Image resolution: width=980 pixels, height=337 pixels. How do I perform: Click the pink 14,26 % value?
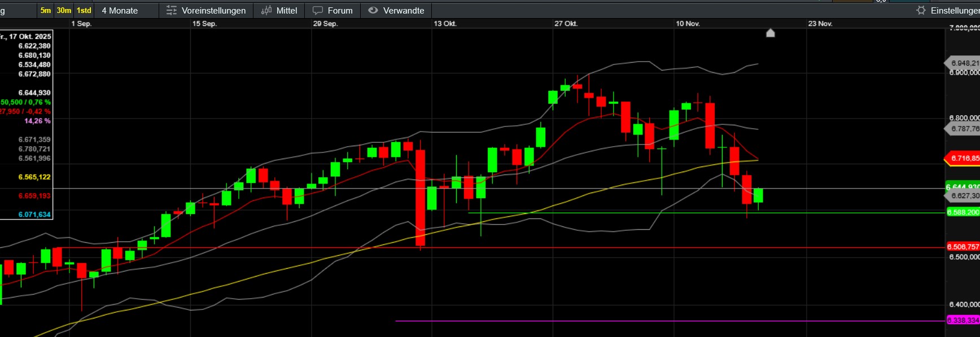(x=37, y=121)
